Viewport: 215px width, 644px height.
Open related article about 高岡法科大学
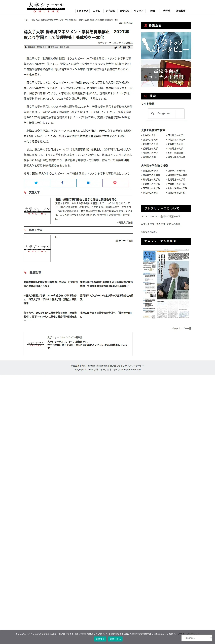pos(106,297)
